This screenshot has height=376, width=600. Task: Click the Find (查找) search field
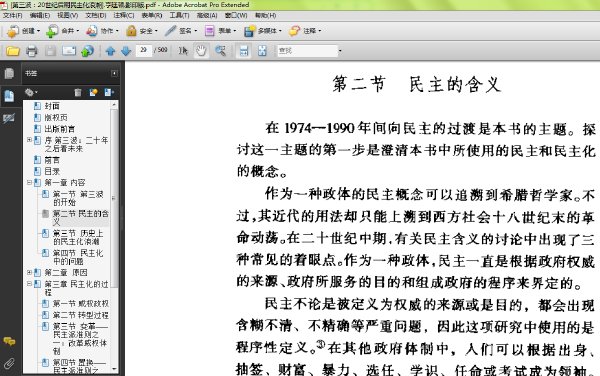pos(307,50)
